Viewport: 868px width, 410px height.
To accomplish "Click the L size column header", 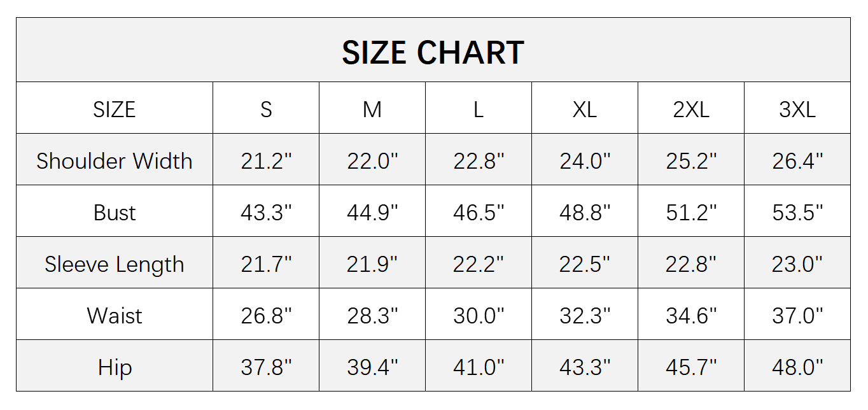I will (x=478, y=110).
